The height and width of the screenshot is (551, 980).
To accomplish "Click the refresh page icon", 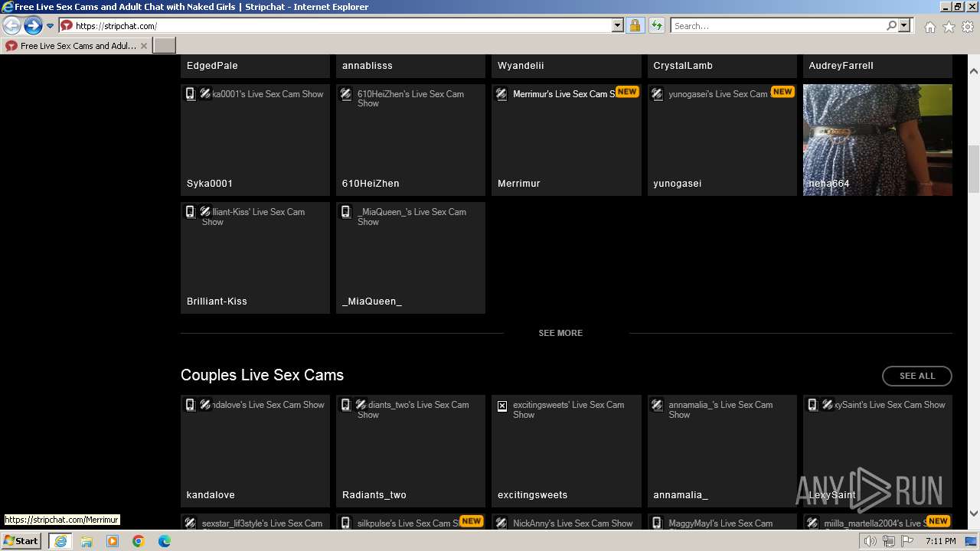I will point(656,26).
